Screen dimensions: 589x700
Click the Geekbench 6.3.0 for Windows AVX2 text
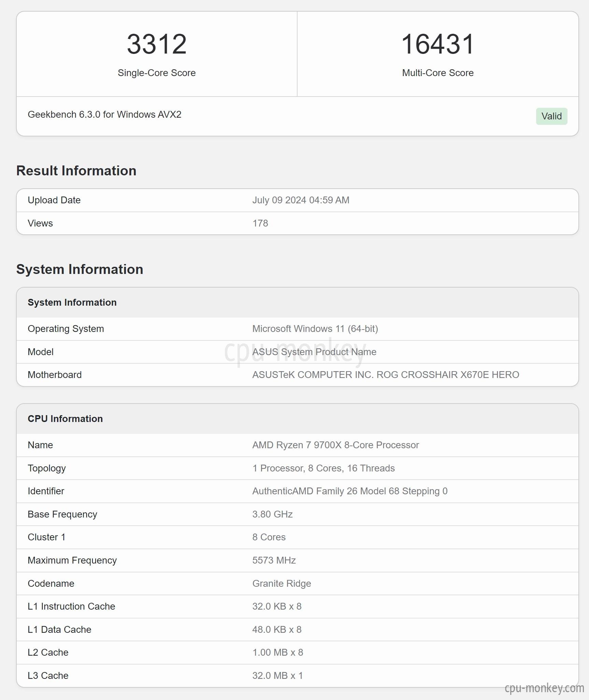104,115
